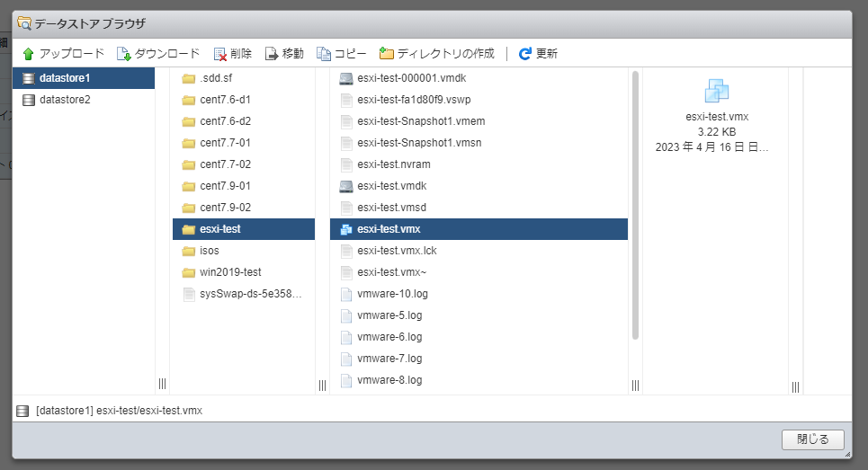The width and height of the screenshot is (868, 470).
Task: Click the [datastore1] esxi-test/esxi-test.vmx path text
Action: pos(119,411)
